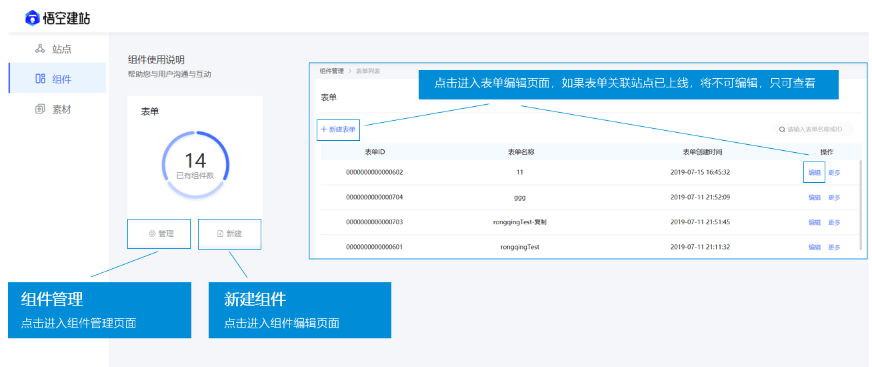Click form ID 0000000000000703
The image size is (872, 367).
pyautogui.click(x=374, y=222)
